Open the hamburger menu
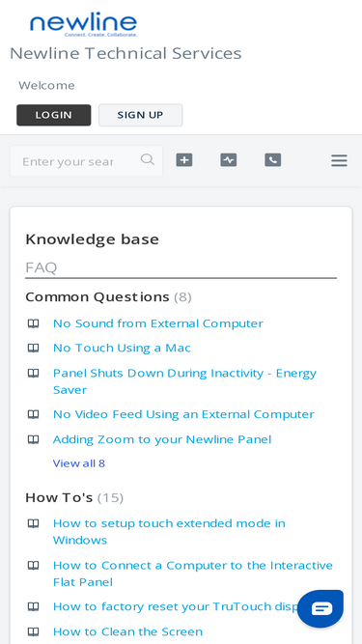 click(339, 160)
